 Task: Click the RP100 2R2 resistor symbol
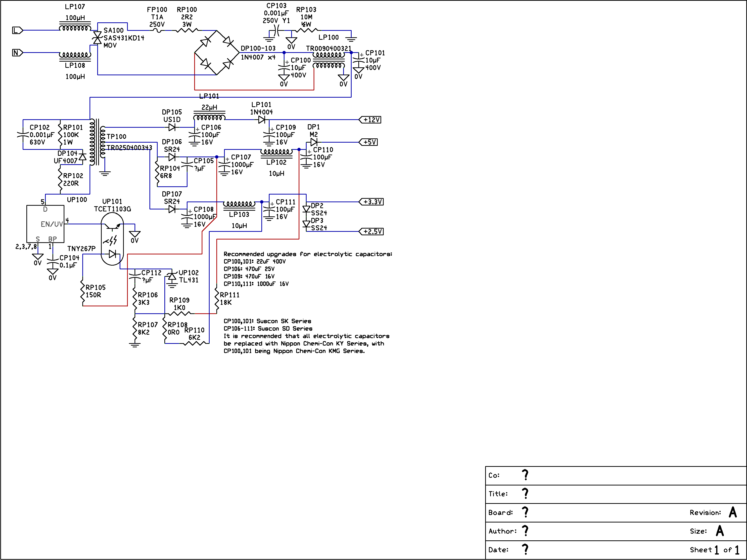[187, 30]
